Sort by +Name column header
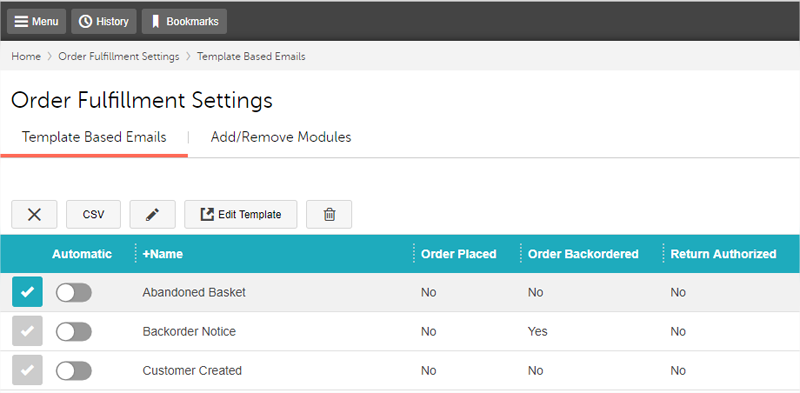Viewport: 800px width, 393px height. (x=163, y=254)
